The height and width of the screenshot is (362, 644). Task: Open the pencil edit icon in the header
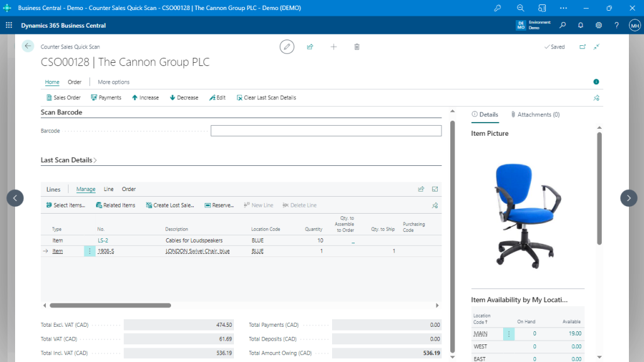(x=287, y=47)
